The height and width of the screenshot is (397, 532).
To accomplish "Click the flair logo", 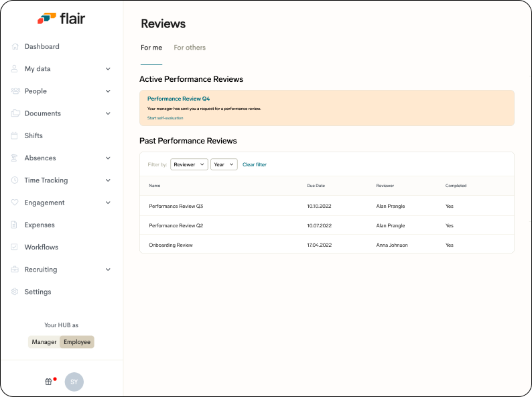I will point(62,18).
